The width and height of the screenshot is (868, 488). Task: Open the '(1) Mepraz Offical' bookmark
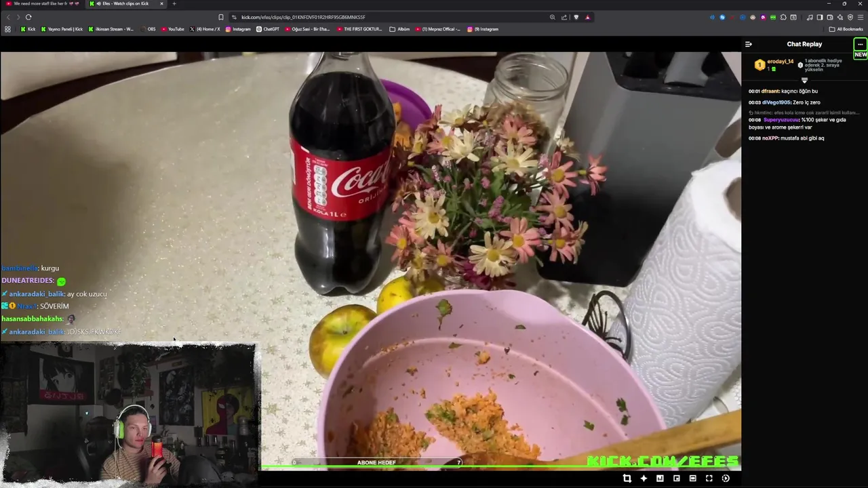pyautogui.click(x=437, y=29)
